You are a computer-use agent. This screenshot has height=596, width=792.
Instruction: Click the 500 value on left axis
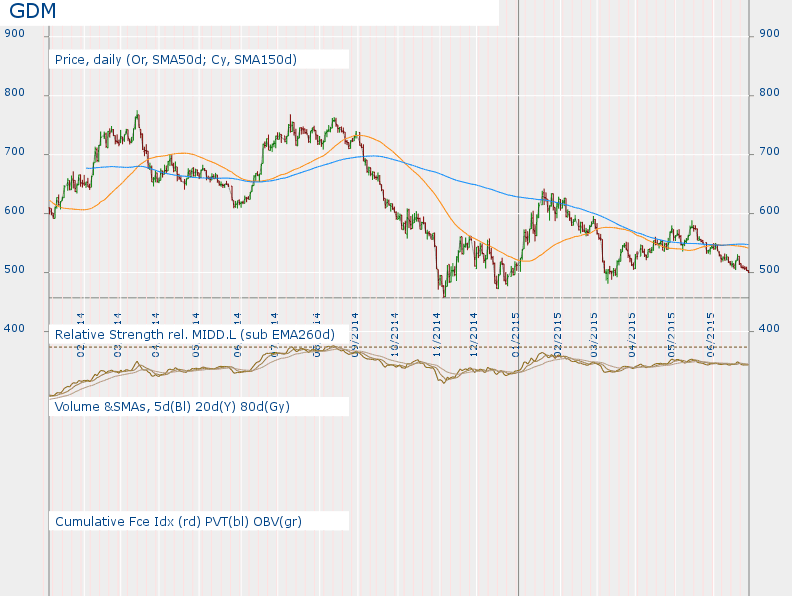pyautogui.click(x=15, y=270)
